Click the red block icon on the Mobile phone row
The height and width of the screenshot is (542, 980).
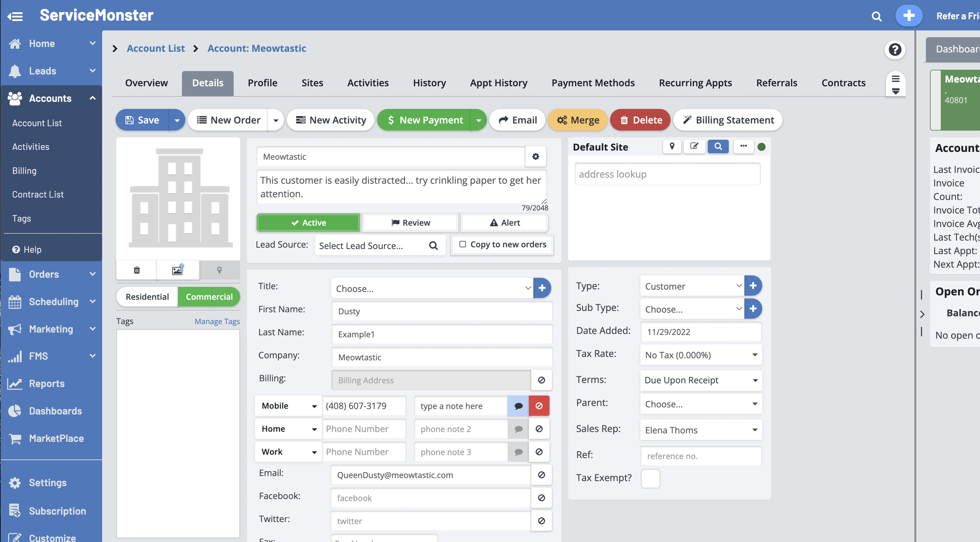click(x=539, y=406)
